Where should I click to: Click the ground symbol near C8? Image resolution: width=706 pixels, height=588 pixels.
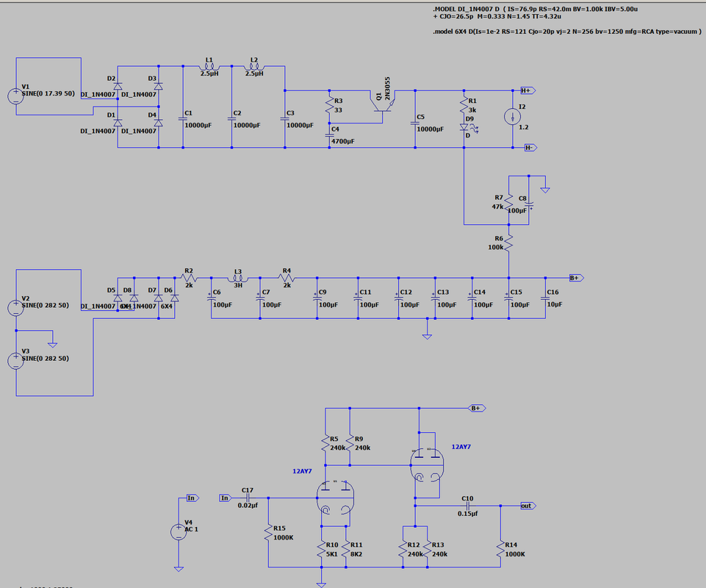pyautogui.click(x=545, y=190)
